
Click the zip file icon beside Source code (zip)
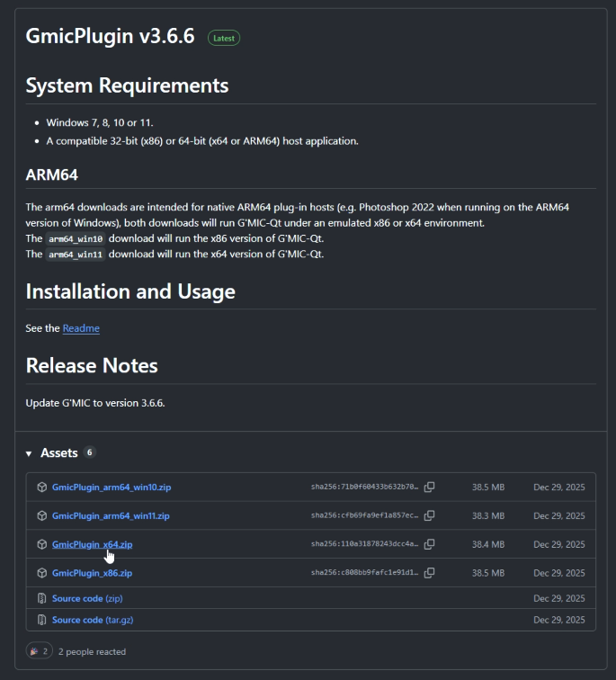pyautogui.click(x=41, y=598)
